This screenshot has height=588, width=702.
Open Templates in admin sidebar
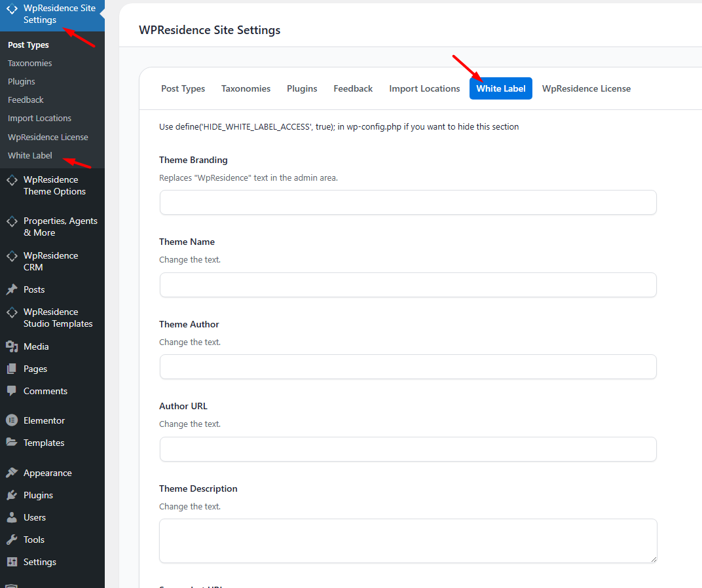click(52, 443)
